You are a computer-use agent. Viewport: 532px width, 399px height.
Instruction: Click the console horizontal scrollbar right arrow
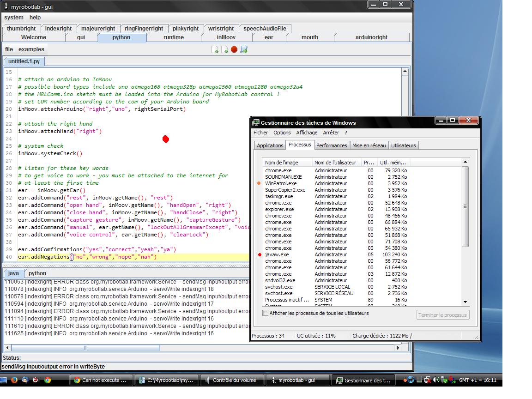398,347
